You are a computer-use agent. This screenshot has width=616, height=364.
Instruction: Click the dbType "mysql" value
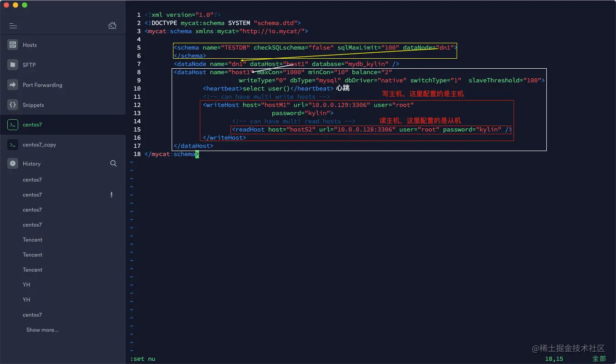[x=328, y=81]
